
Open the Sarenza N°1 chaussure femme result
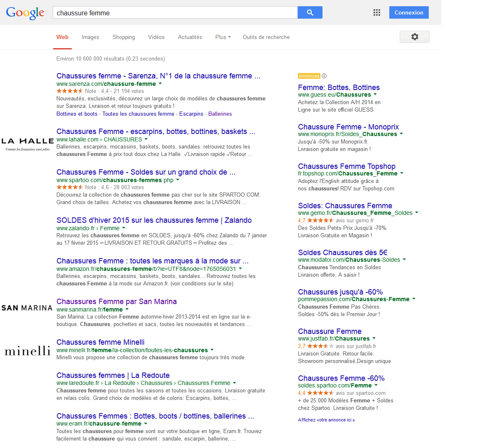[158, 76]
